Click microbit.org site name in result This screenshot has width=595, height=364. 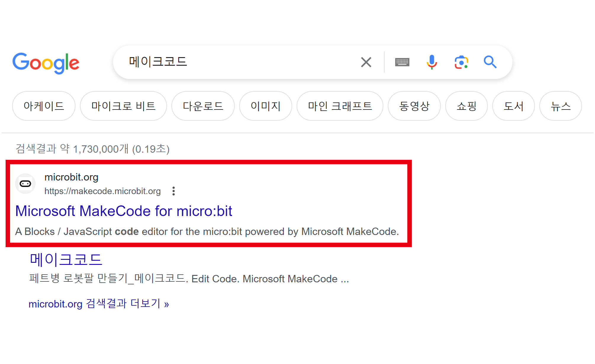(71, 177)
